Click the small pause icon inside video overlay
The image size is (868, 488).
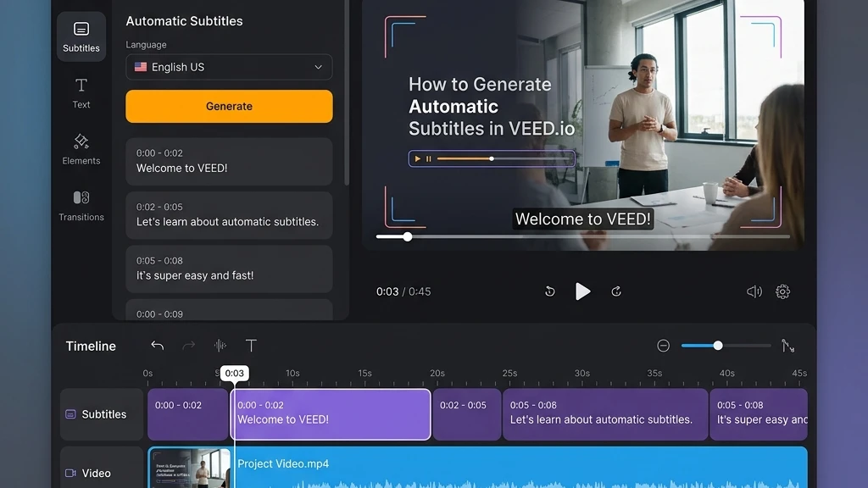[x=428, y=158]
